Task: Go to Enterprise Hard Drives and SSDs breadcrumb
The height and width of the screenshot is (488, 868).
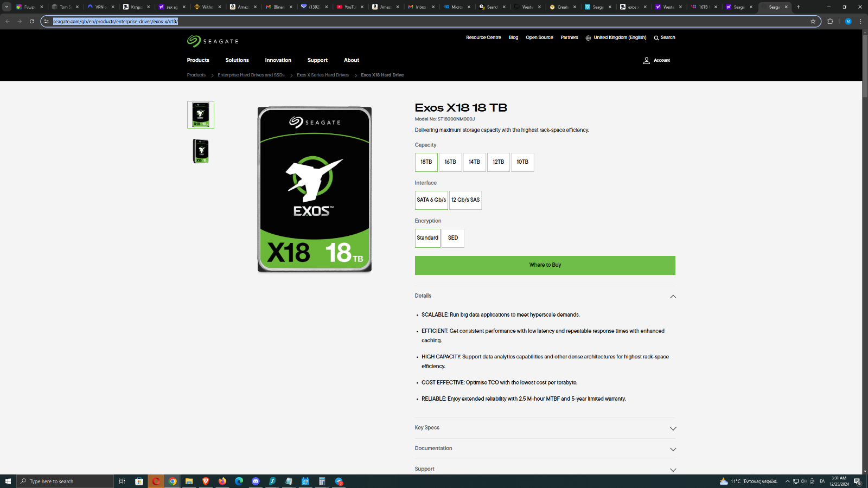Action: (251, 75)
